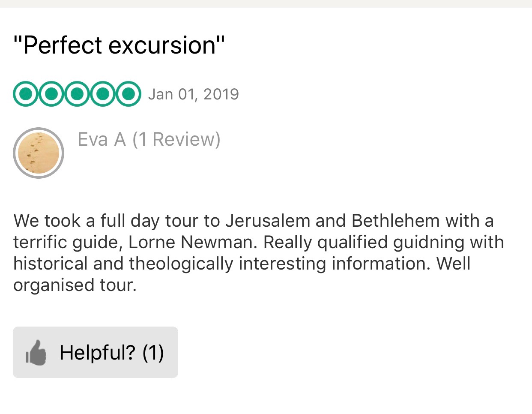This screenshot has width=532, height=414.
Task: Click the fourth green rating circle
Action: [x=103, y=93]
